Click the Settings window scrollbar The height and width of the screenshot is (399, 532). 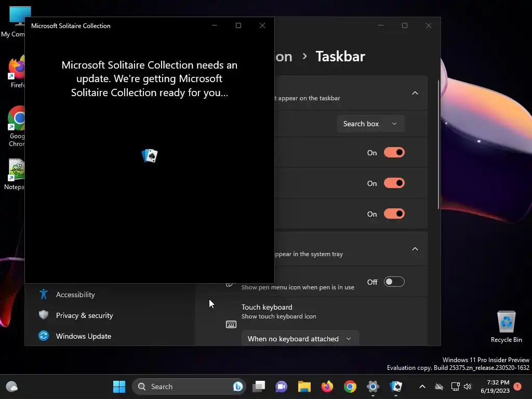point(438,145)
